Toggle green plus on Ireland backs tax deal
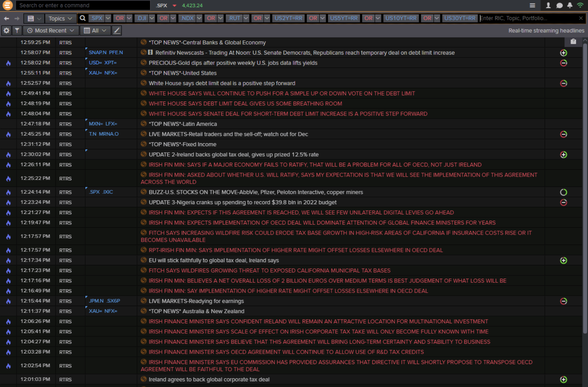588x387 pixels. [563, 155]
